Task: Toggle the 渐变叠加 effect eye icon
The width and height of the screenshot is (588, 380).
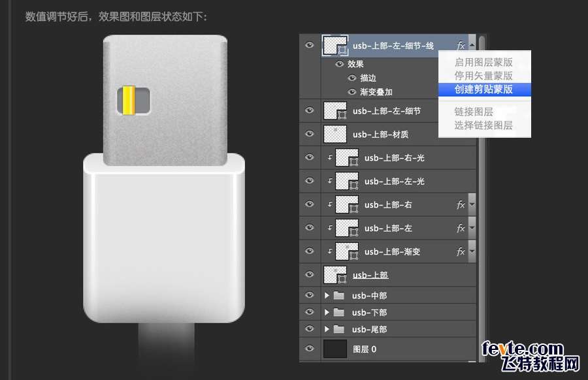Action: click(x=351, y=92)
